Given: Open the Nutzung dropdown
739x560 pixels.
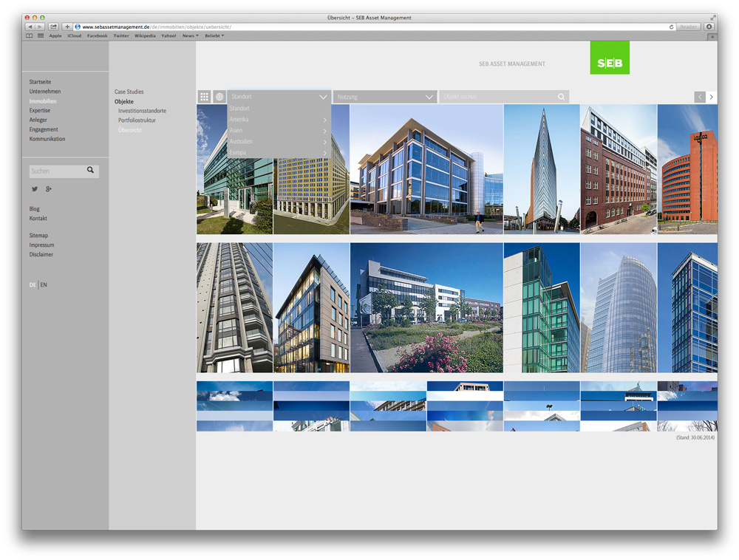Looking at the screenshot, I should coord(385,97).
